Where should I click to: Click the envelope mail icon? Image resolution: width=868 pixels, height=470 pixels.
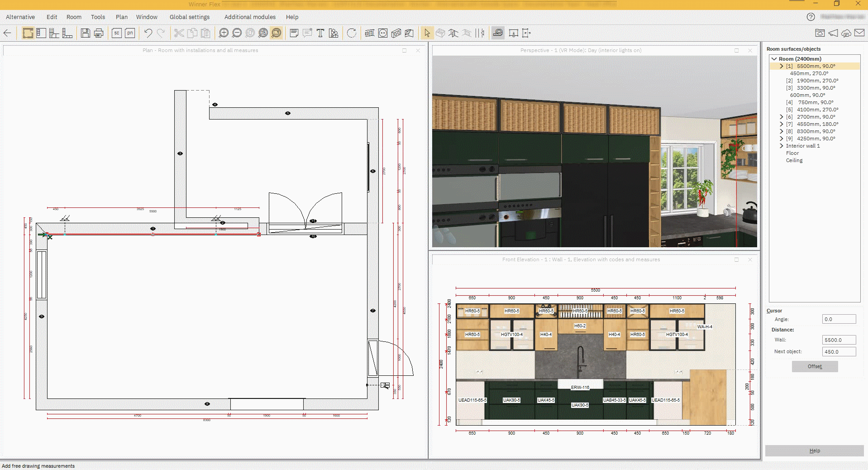pyautogui.click(x=859, y=33)
